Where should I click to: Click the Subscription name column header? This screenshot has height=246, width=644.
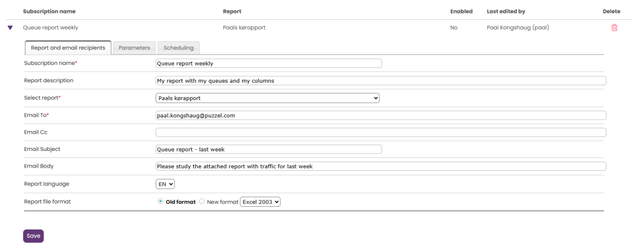coord(49,11)
